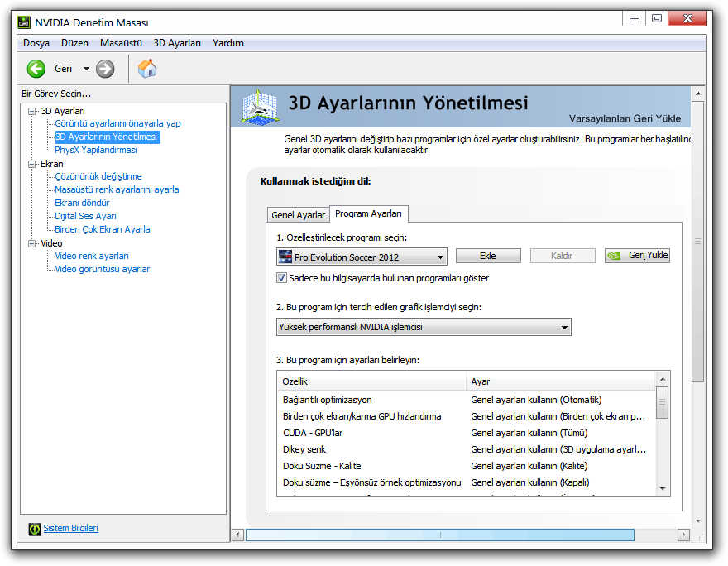The image size is (728, 566).
Task: Click the green Back arrow icon
Action: (36, 69)
